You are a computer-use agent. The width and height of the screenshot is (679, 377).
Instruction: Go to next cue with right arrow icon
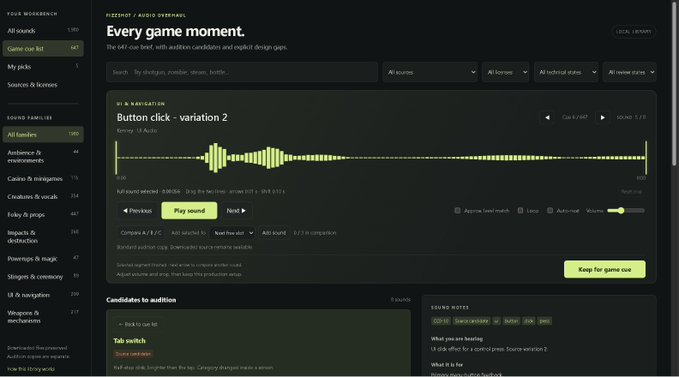click(602, 117)
